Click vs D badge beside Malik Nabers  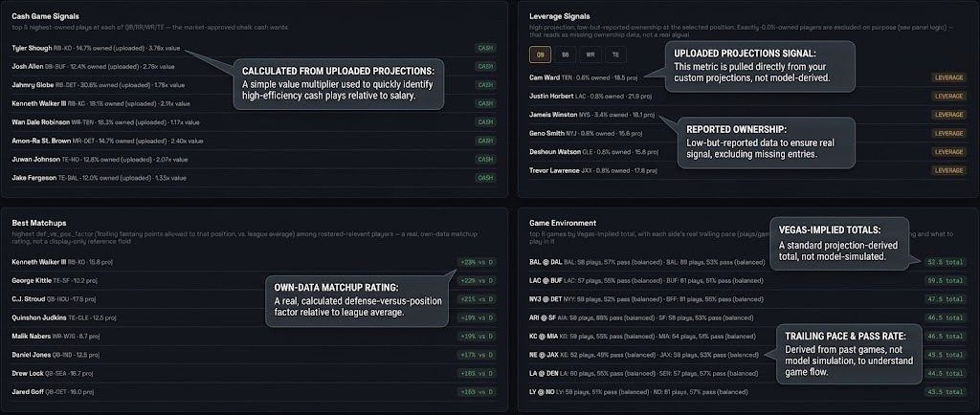tap(477, 337)
